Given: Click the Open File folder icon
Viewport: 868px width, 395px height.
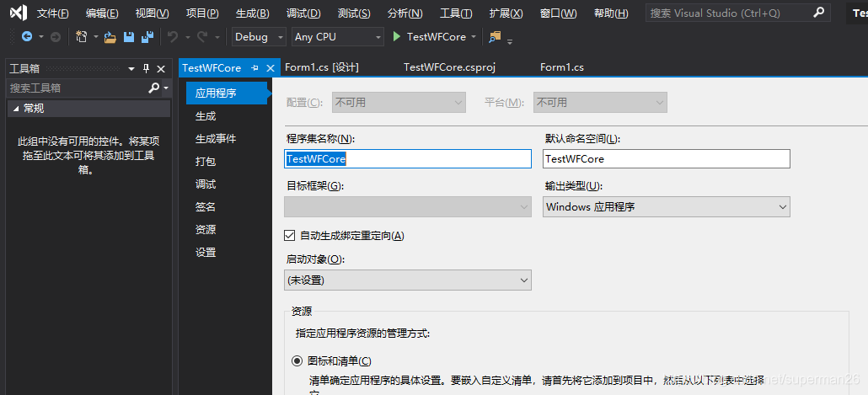Looking at the screenshot, I should (110, 37).
